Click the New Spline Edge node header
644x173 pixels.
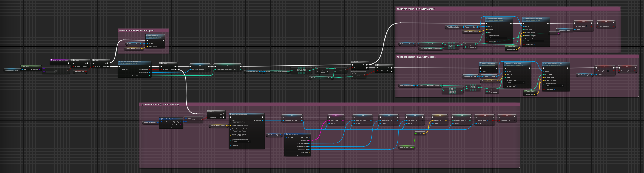156,36
